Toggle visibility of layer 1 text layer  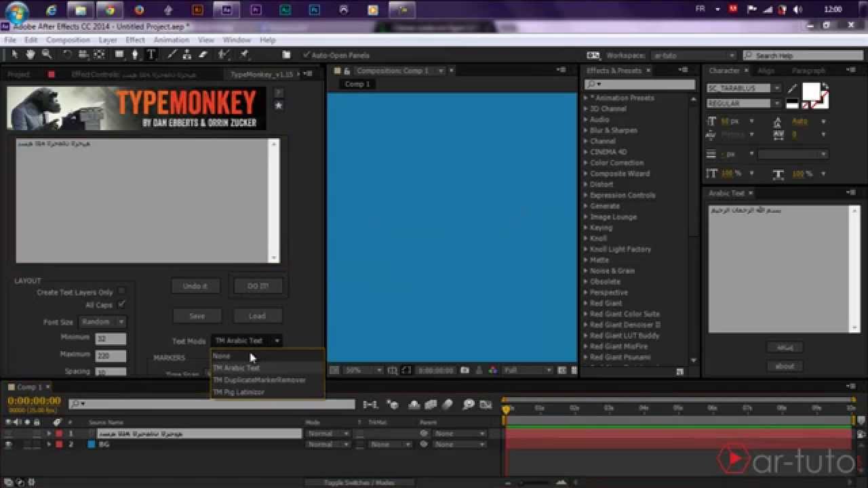tap(8, 434)
